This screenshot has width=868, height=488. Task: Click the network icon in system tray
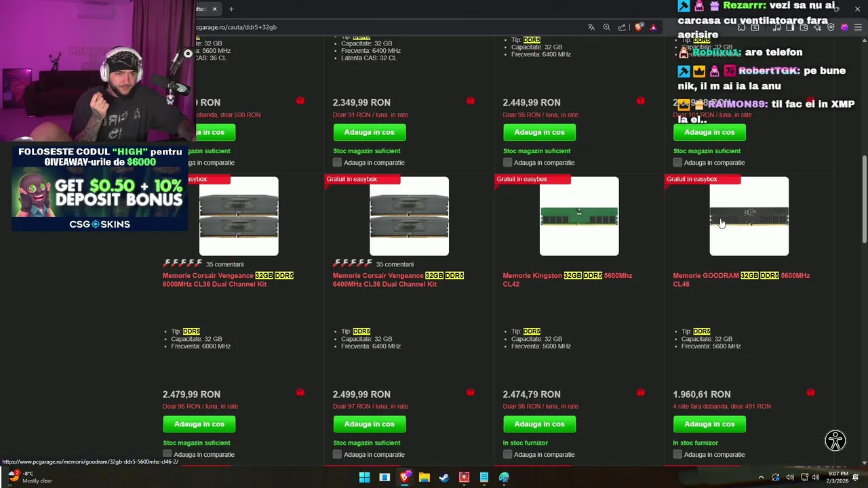pyautogui.click(x=805, y=477)
